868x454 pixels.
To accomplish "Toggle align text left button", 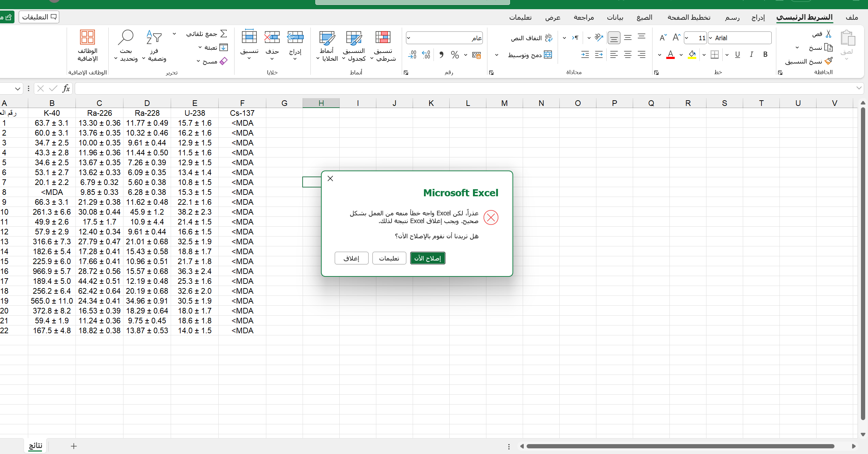I will (x=614, y=54).
